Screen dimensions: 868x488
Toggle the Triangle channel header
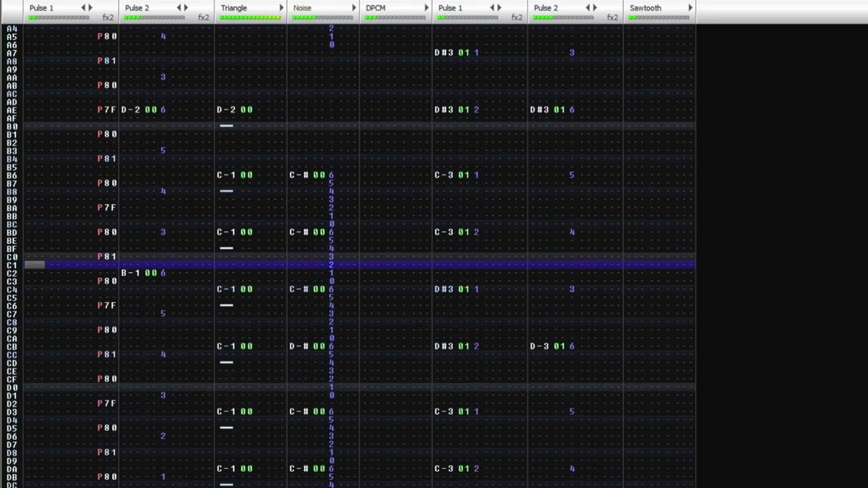[234, 8]
